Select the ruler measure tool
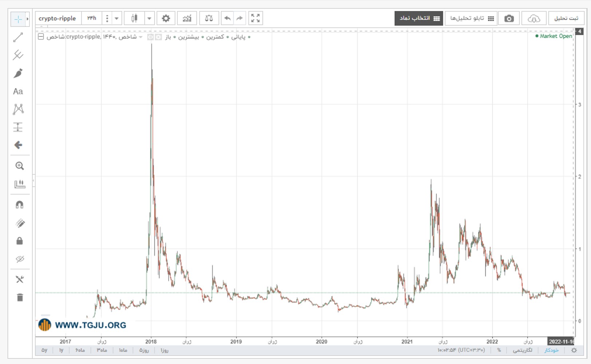Screen dimensions: 591x364 [x=20, y=184]
